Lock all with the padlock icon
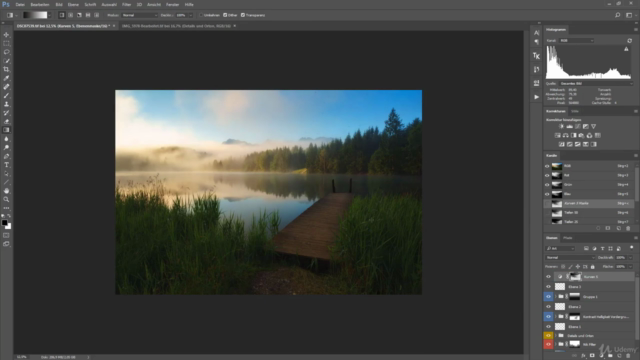 (593, 267)
